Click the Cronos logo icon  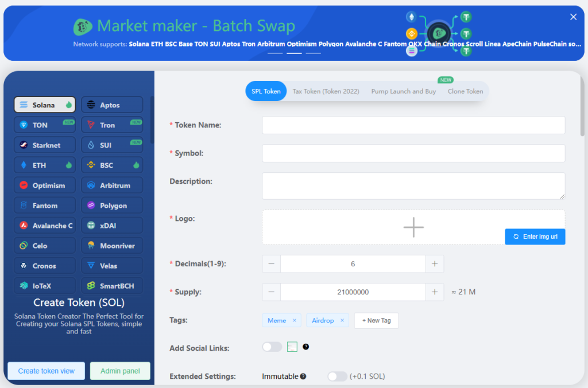(24, 266)
